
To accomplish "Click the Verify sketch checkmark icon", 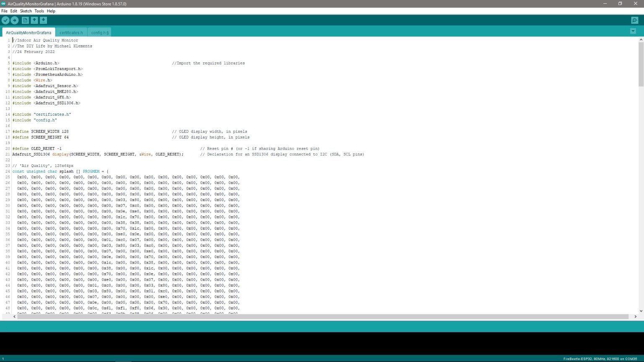I will (5, 20).
